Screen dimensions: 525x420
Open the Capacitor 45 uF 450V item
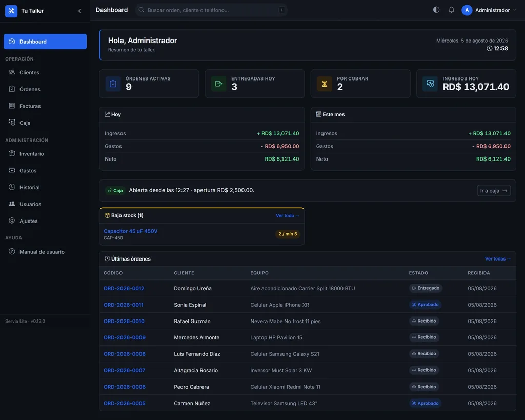point(131,231)
